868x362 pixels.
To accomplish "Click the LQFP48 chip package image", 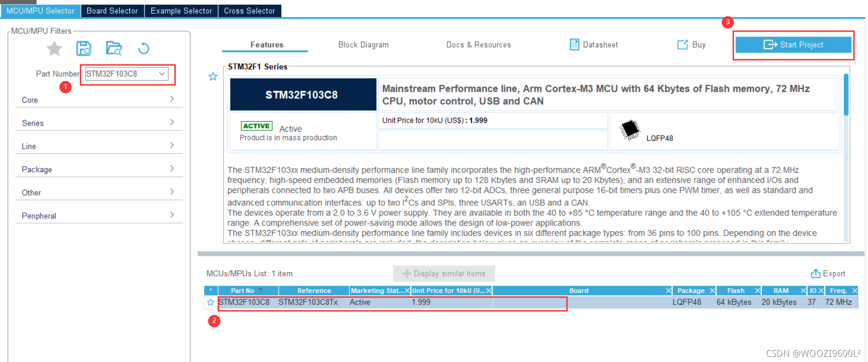I will point(630,129).
